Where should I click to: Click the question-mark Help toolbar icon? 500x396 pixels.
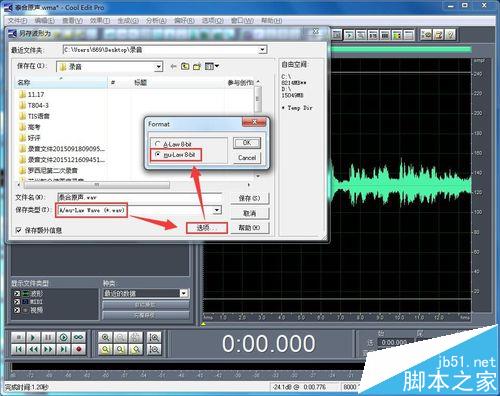[x=450, y=34]
